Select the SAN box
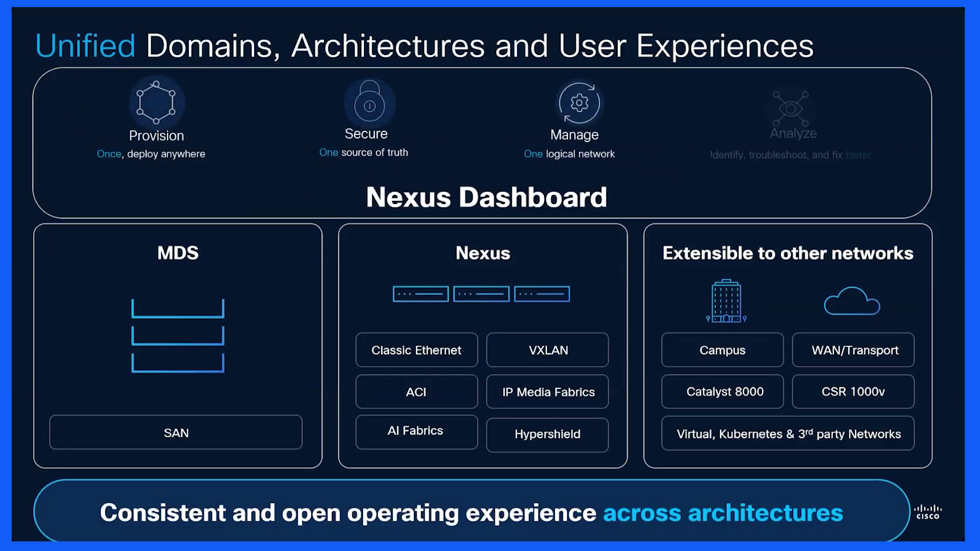The image size is (980, 551). click(176, 433)
